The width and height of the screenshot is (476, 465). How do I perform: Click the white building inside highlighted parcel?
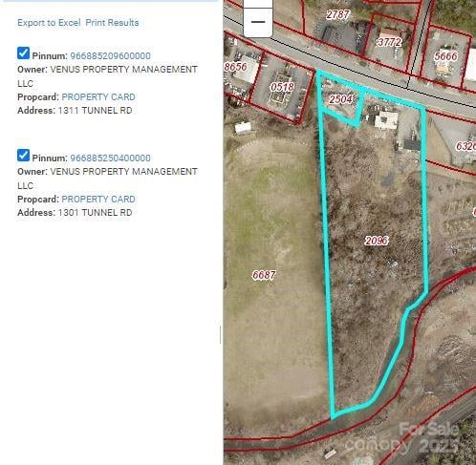tap(386, 119)
